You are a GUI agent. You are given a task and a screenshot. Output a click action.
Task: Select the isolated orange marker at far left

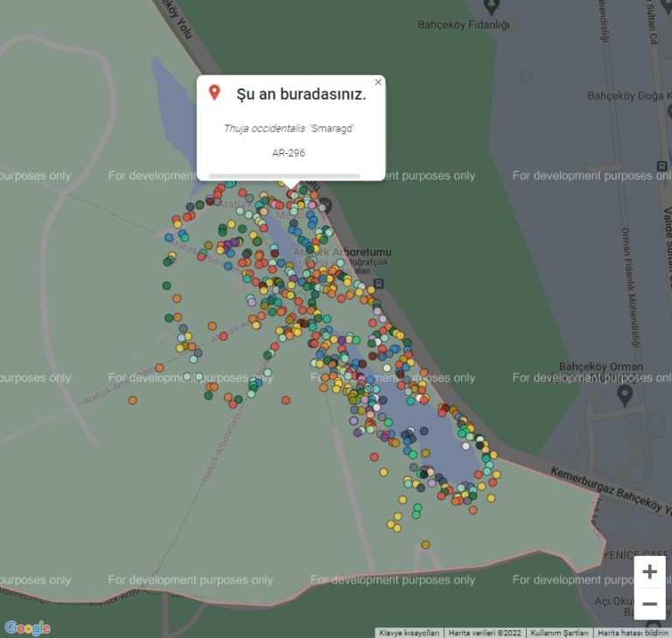(x=132, y=400)
